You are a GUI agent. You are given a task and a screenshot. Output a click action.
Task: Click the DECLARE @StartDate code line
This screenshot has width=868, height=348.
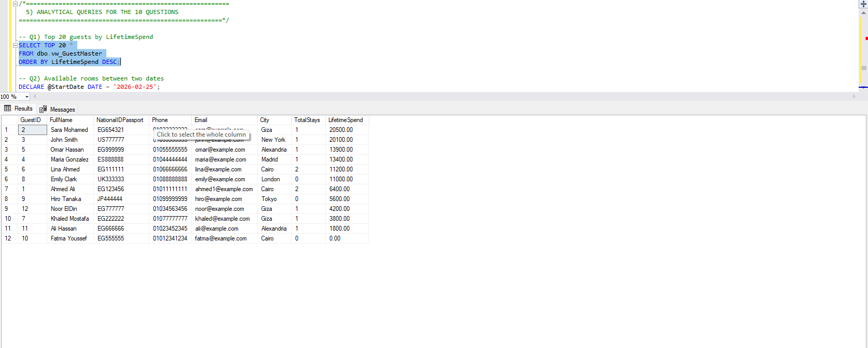coord(89,87)
